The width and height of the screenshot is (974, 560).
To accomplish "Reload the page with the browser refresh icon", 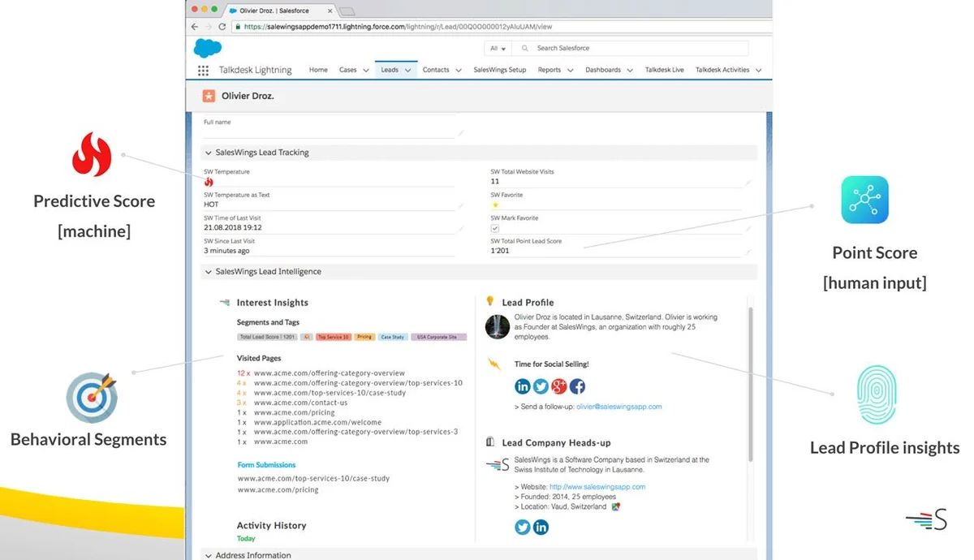I will (222, 26).
